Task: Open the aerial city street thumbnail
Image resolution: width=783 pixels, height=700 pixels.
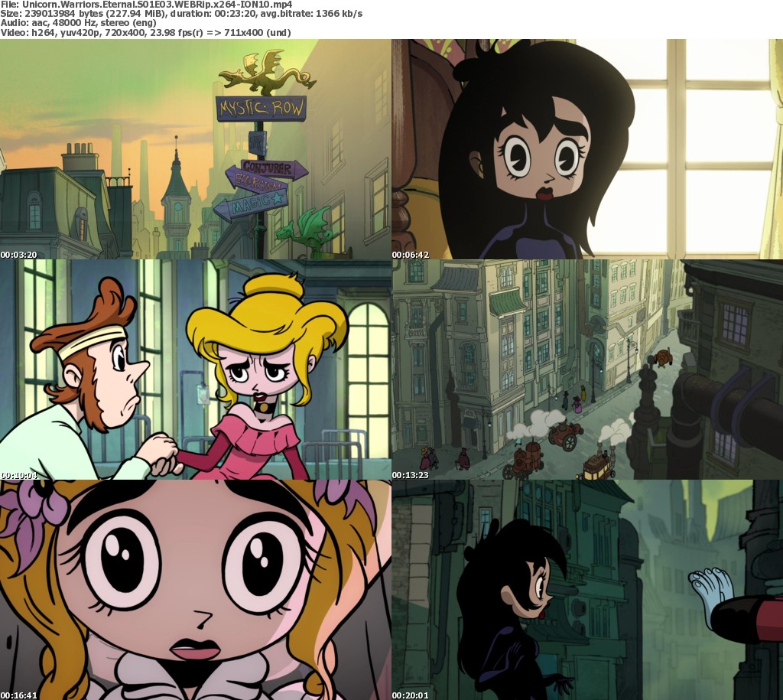Action: tap(586, 370)
